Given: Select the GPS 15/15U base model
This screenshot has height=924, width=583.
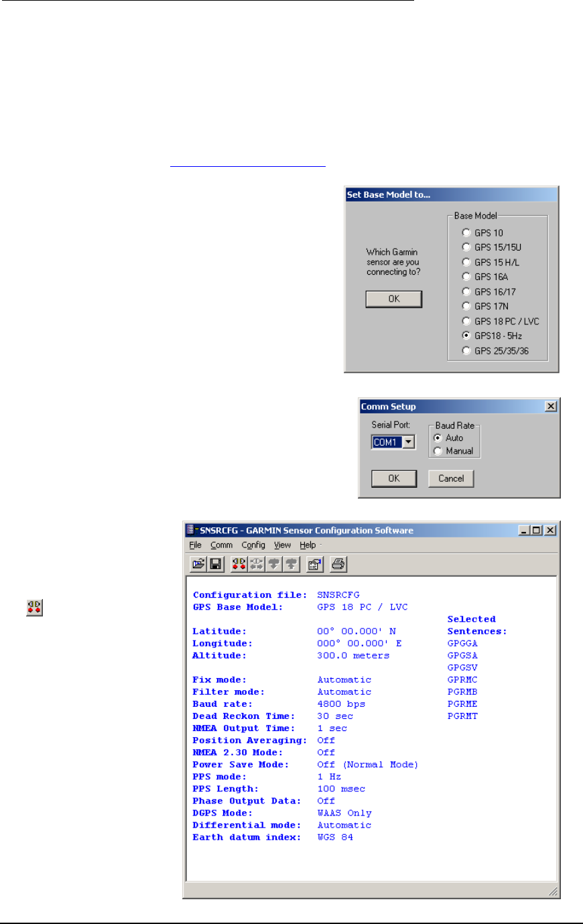Looking at the screenshot, I should 466,247.
